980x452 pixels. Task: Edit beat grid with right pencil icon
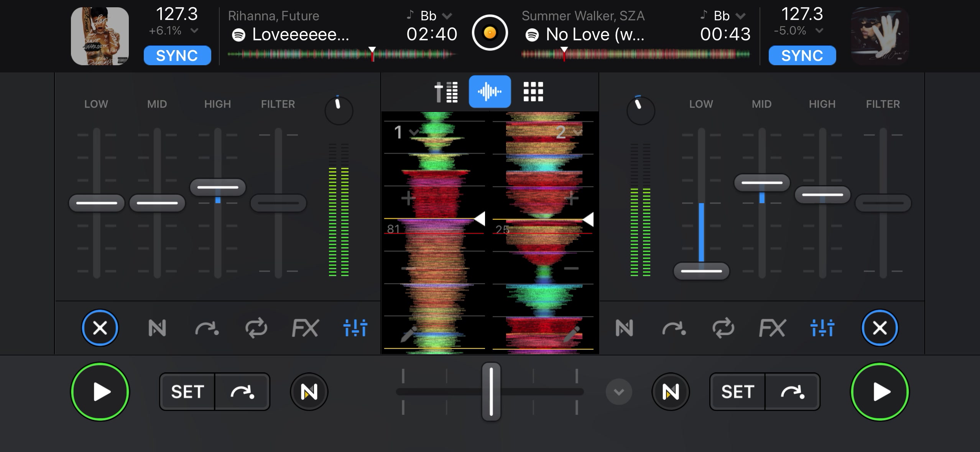[571, 334]
